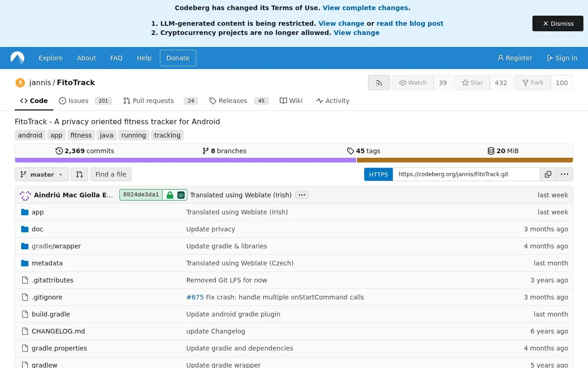
Task: Open the app folder icon
Action: [25, 212]
